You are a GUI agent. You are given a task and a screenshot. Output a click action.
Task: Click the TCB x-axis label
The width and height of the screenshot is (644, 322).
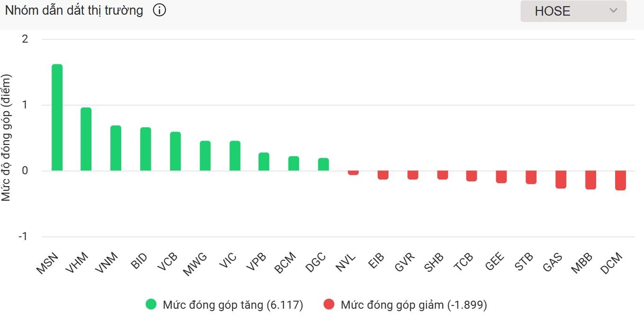point(463,263)
